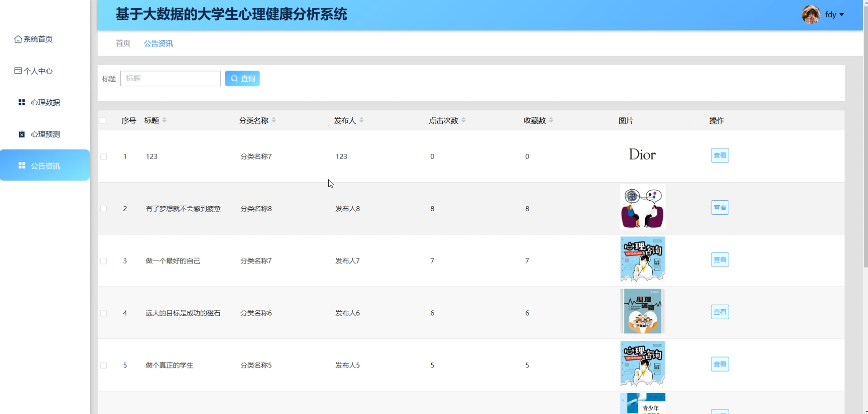Sort by 分类名称 column arrows
This screenshot has width=868, height=414.
click(x=274, y=120)
